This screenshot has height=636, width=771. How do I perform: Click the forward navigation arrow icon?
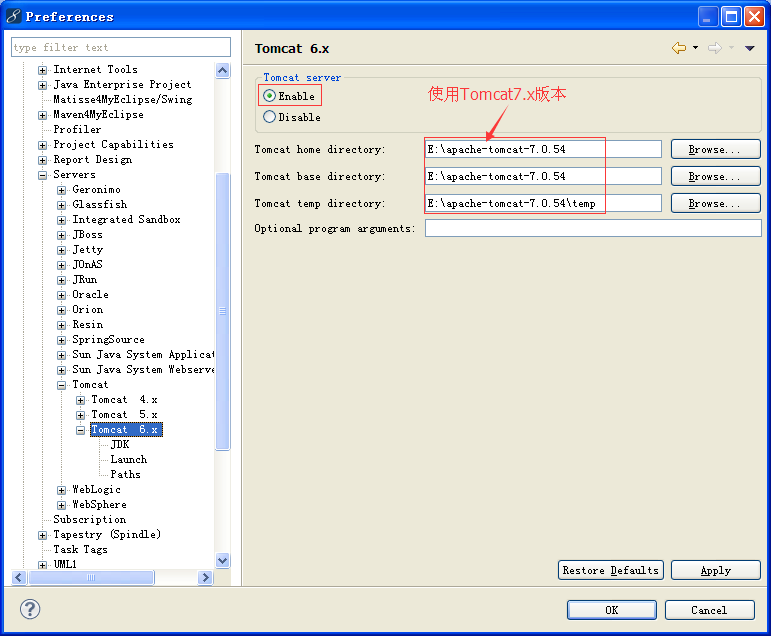tap(714, 48)
